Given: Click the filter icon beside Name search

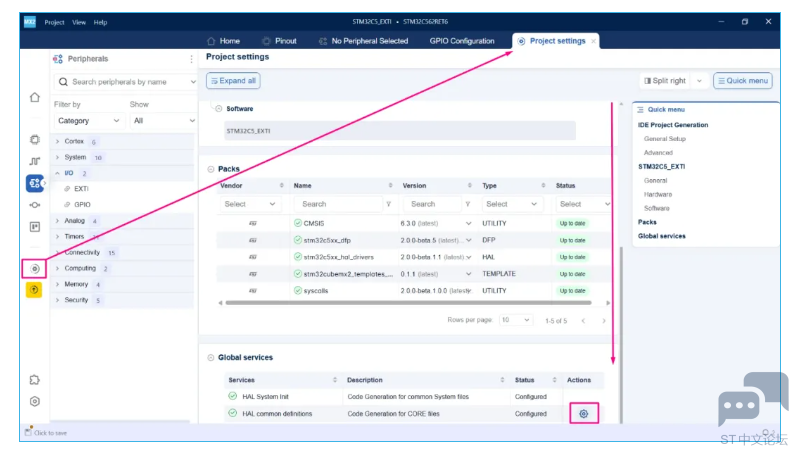Looking at the screenshot, I should click(388, 204).
